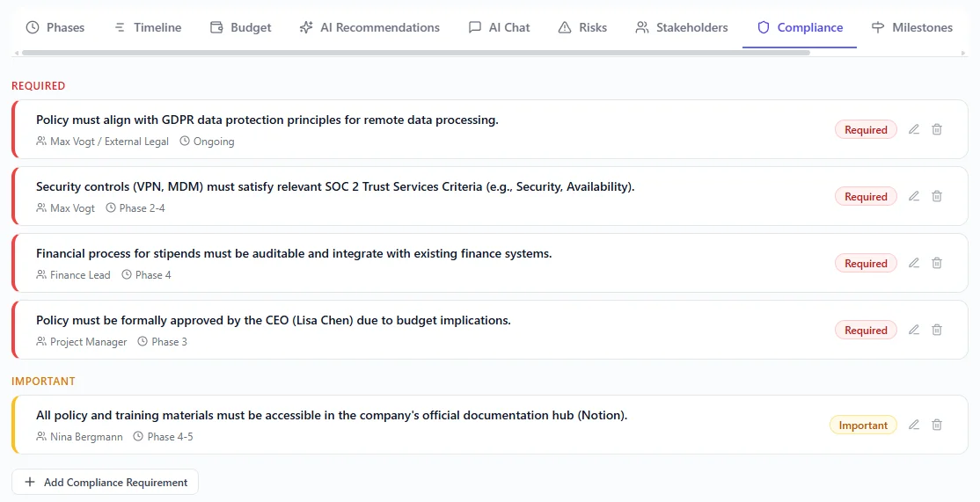Open the Timeline tab

pos(148,27)
